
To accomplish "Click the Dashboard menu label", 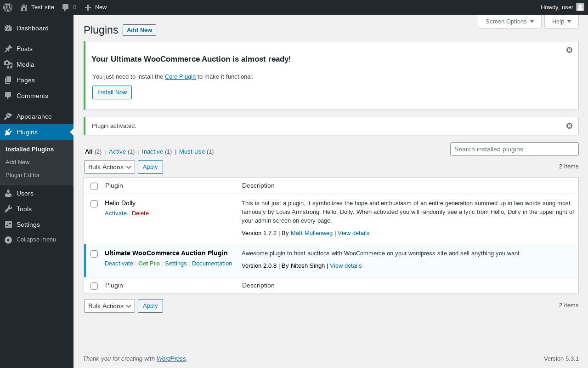I will click(33, 28).
